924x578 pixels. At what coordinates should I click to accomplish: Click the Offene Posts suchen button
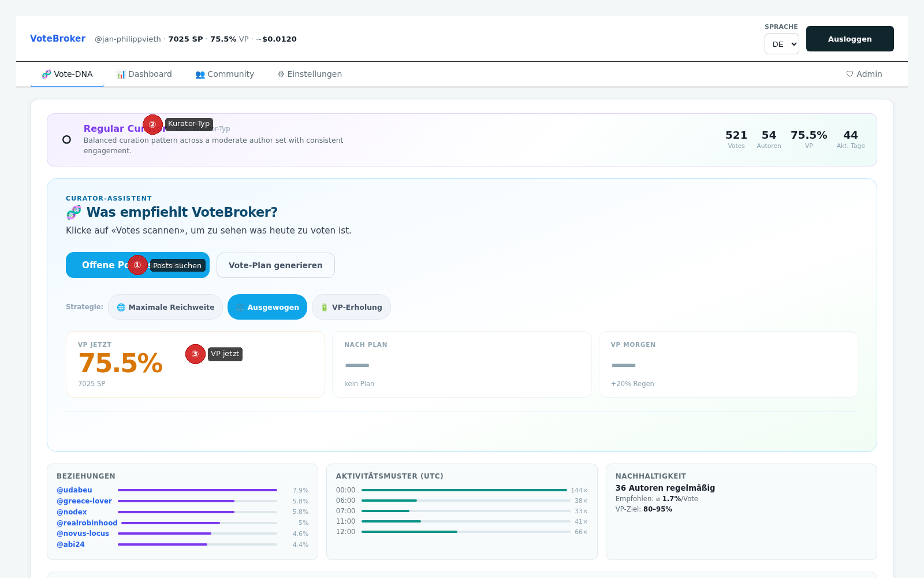pyautogui.click(x=137, y=265)
